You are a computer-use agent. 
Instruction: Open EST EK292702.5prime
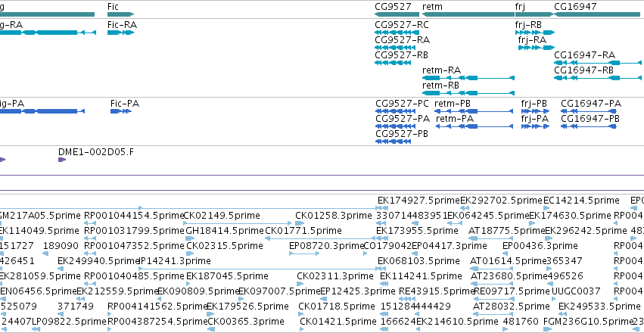[502, 201]
